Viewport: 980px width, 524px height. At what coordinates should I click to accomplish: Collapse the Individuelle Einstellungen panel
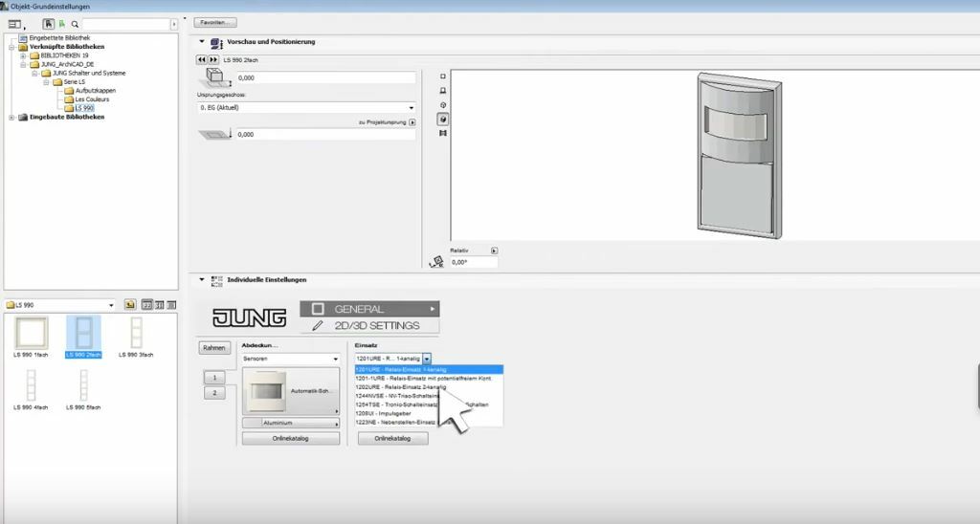click(201, 280)
